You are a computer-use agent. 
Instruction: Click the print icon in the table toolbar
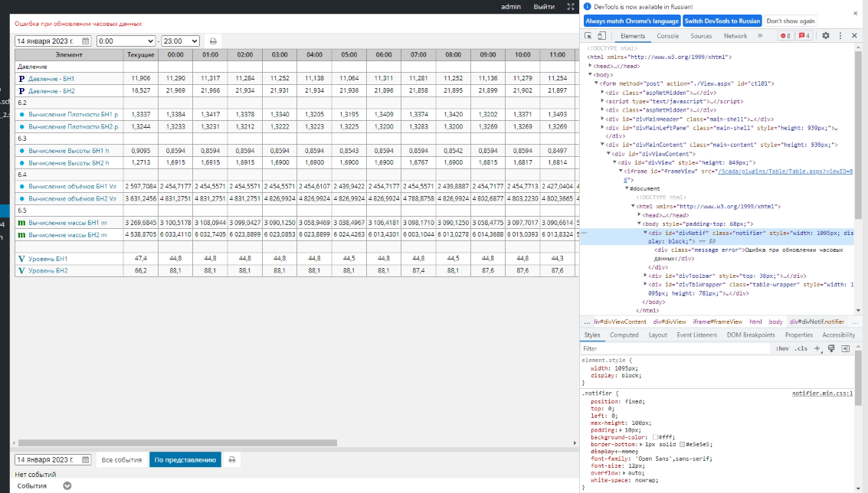[x=213, y=41]
